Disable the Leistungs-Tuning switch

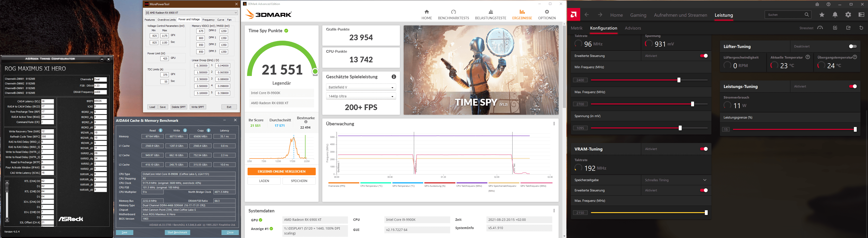pyautogui.click(x=852, y=86)
